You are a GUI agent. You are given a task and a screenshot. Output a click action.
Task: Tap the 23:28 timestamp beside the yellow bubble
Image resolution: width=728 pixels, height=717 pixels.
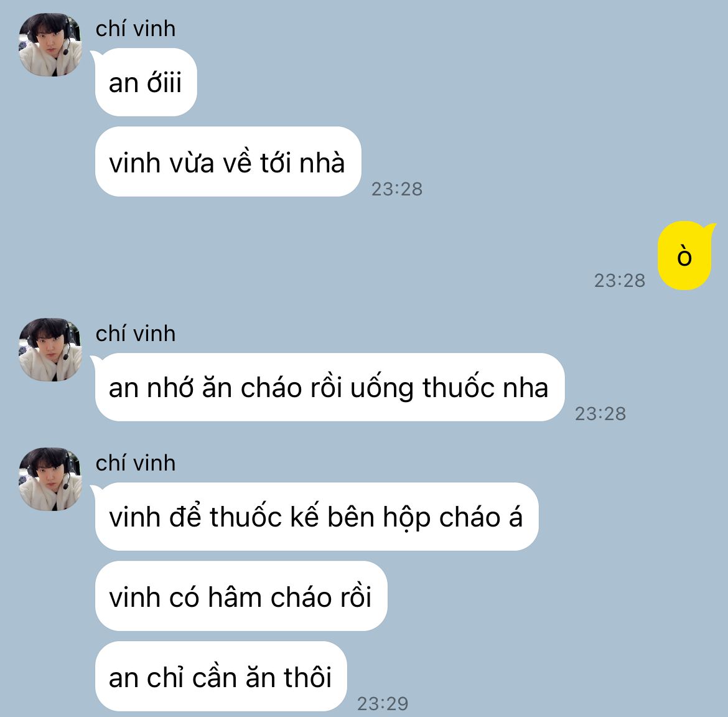click(620, 281)
